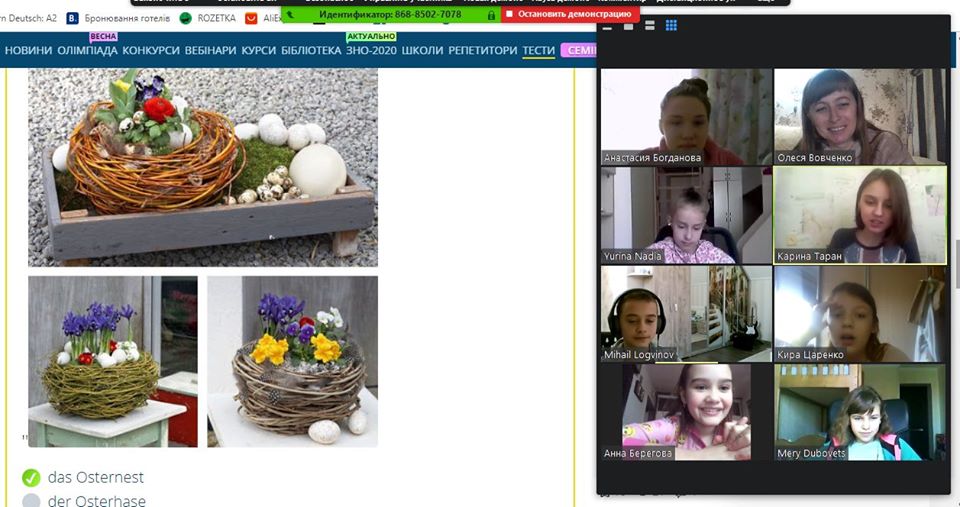
Task: Open the ОЛІМПІАДА menu item
Action: click(87, 50)
